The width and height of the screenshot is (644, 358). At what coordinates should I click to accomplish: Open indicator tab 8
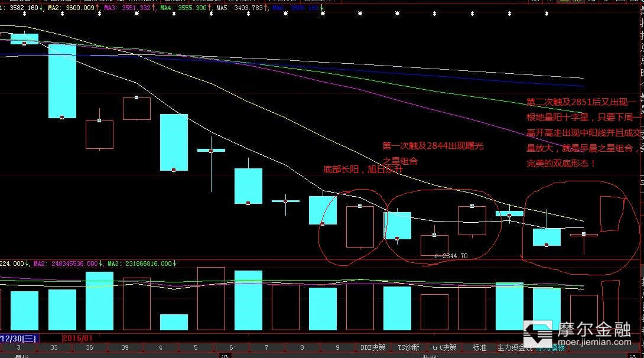tap(302, 348)
